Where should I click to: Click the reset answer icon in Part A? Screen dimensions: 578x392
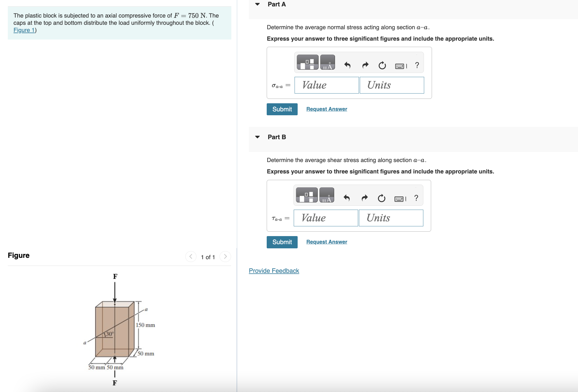coord(382,65)
